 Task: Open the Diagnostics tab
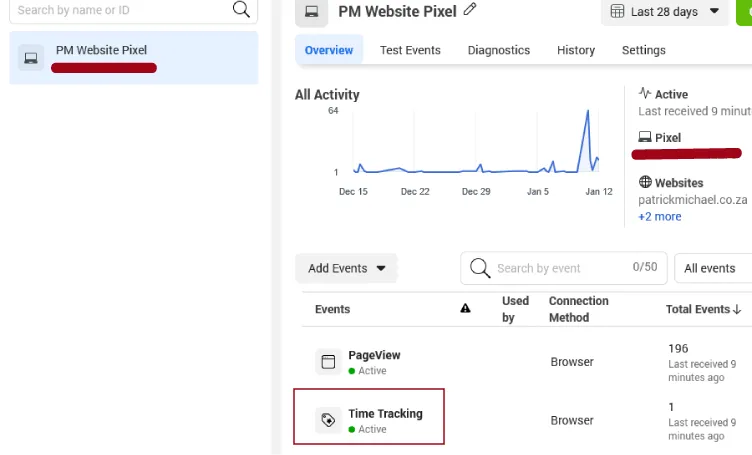498,50
